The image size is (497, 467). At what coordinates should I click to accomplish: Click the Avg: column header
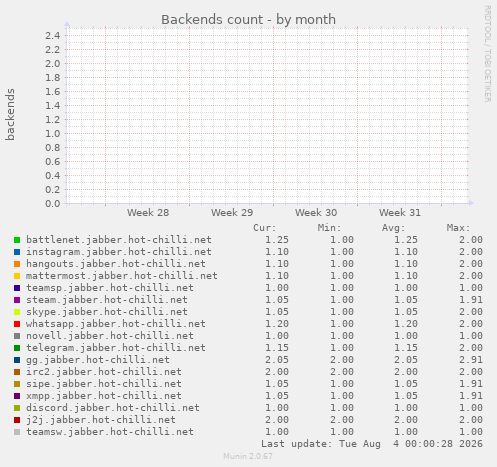(x=393, y=228)
